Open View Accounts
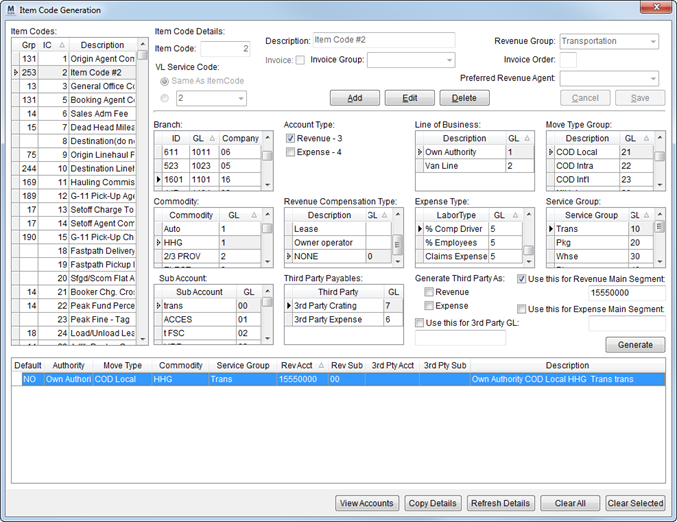Viewport: 677px width, 522px height. [x=367, y=503]
